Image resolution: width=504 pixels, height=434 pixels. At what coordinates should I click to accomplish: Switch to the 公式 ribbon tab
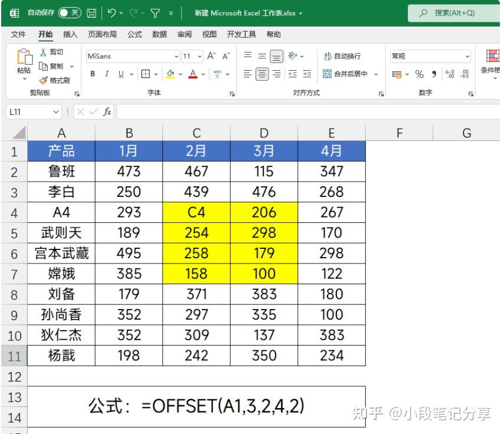(134, 34)
